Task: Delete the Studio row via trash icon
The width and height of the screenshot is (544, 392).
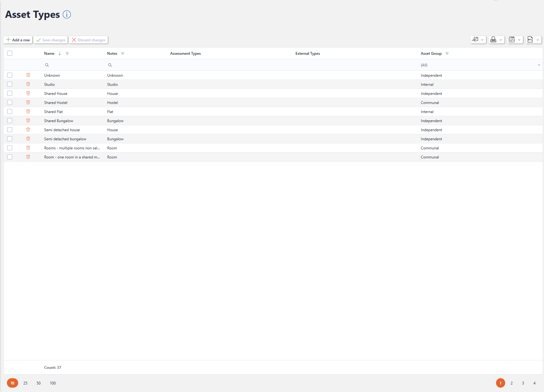Action: 28,84
